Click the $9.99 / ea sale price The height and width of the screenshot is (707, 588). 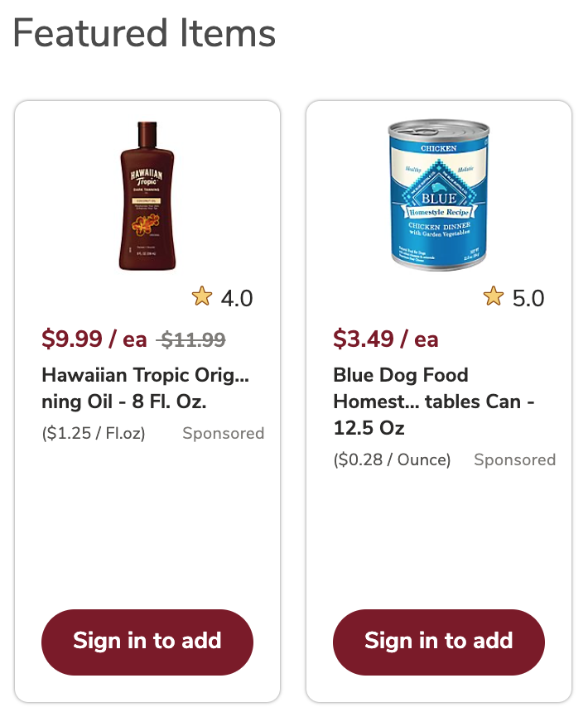click(94, 339)
